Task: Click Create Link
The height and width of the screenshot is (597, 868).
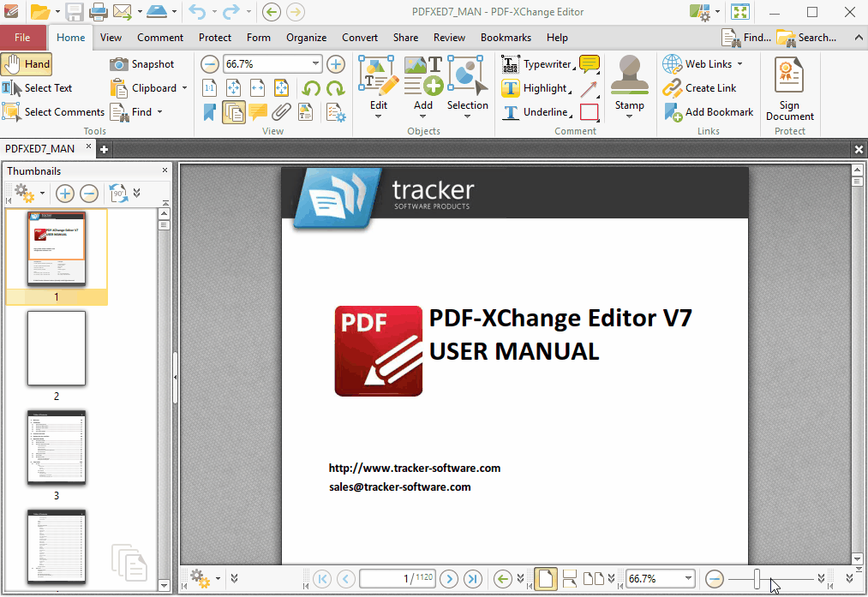Action: [x=700, y=88]
